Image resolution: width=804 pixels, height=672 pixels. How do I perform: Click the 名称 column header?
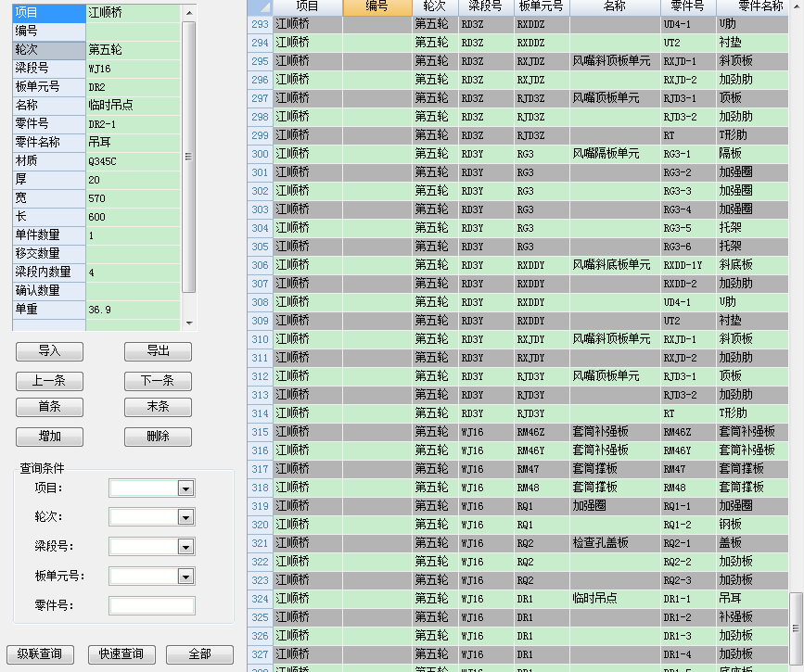click(615, 6)
